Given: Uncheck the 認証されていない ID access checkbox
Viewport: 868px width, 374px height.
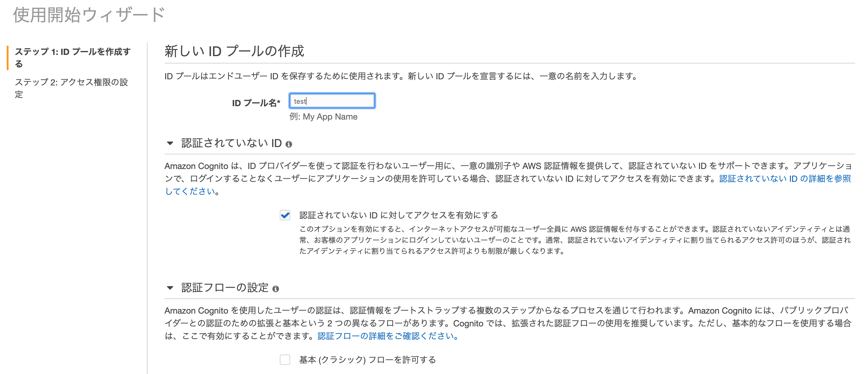Looking at the screenshot, I should 285,215.
